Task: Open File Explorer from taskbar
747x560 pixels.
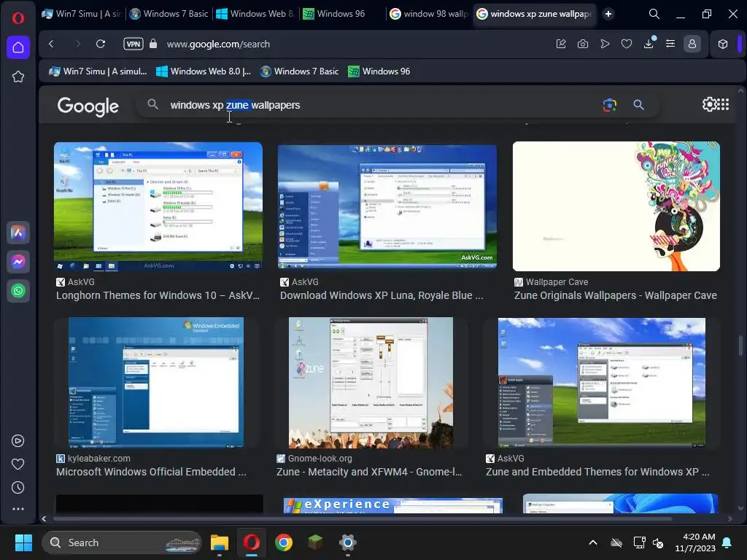Action: (x=220, y=542)
